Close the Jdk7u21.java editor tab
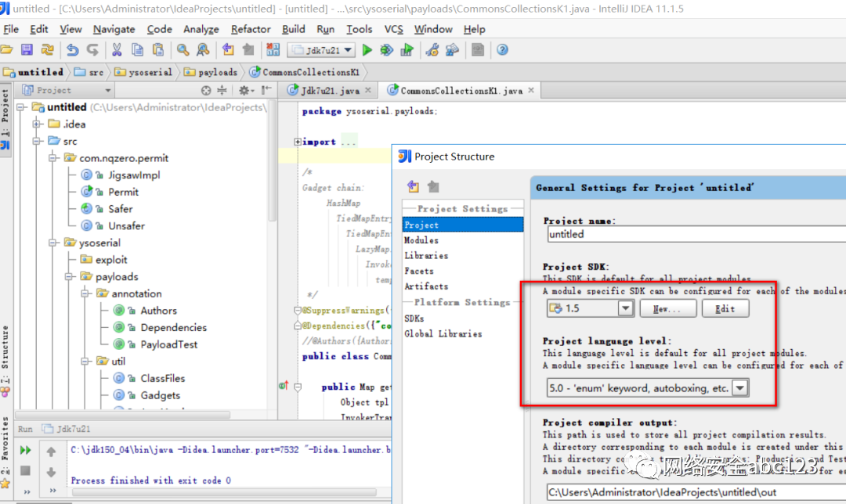Viewport: 846px width, 504px height. 368,90
